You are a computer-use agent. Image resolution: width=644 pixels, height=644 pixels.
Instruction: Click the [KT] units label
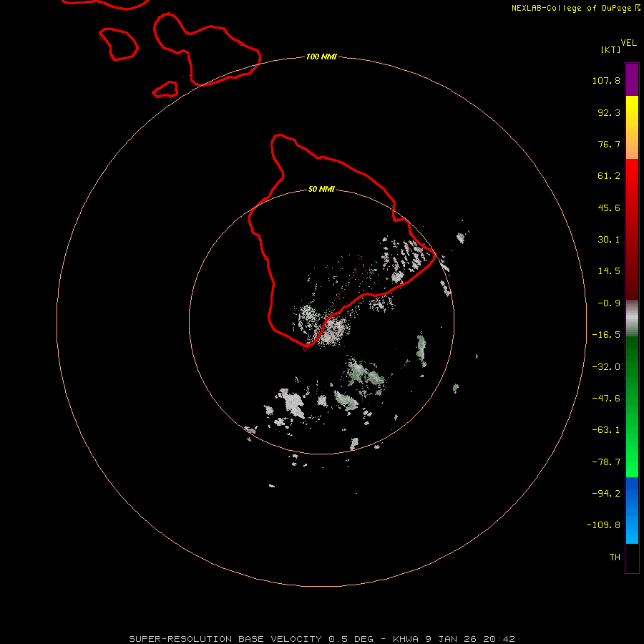point(610,49)
